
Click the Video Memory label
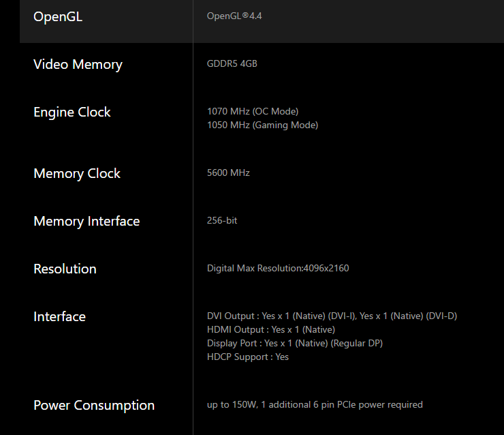coord(78,65)
